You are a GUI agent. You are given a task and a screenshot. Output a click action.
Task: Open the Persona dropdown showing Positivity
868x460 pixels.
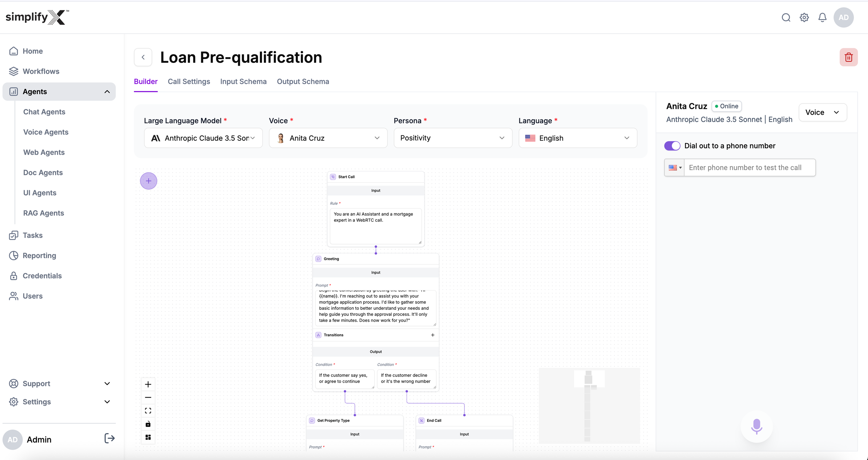click(452, 138)
